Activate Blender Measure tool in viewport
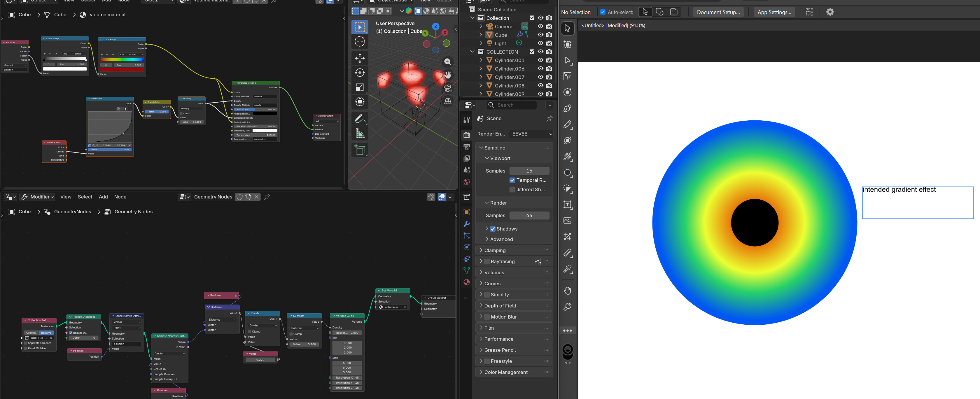Screen dimensions: 980x399 (360, 133)
